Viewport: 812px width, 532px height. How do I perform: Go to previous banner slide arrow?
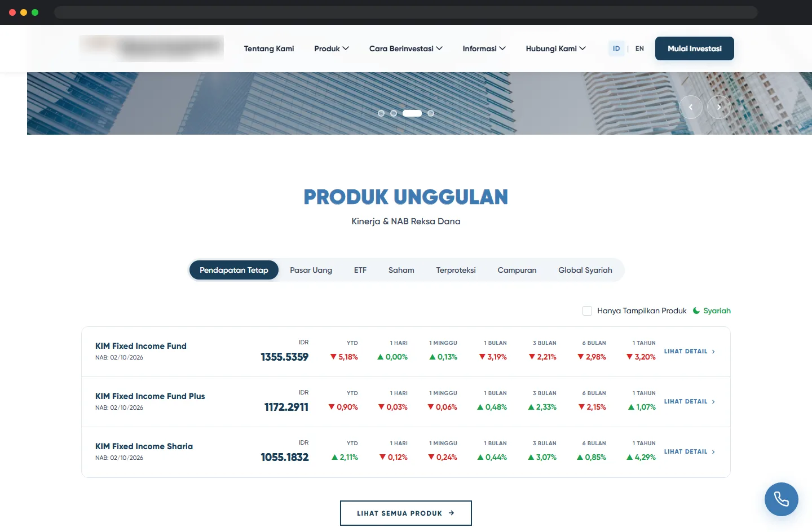[x=691, y=107]
